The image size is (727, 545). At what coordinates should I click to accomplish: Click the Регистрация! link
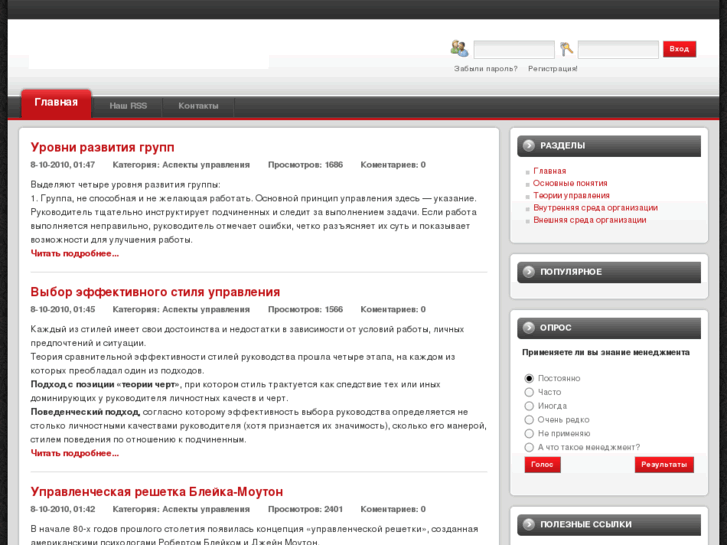tap(553, 69)
